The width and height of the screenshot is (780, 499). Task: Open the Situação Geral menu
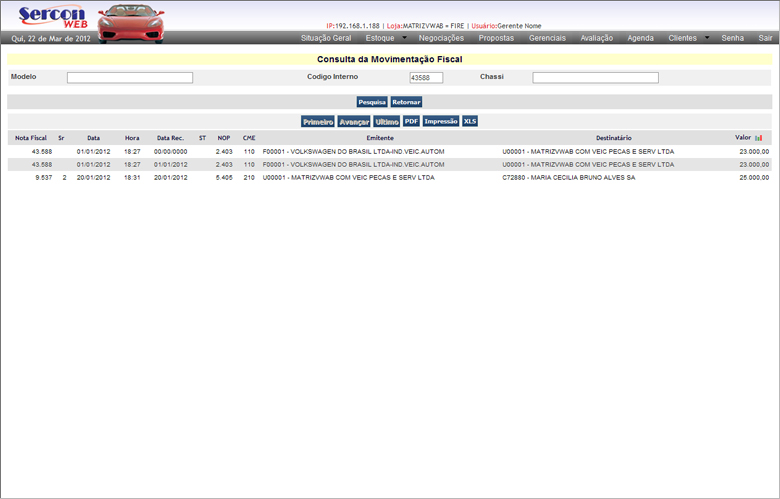pyautogui.click(x=326, y=38)
